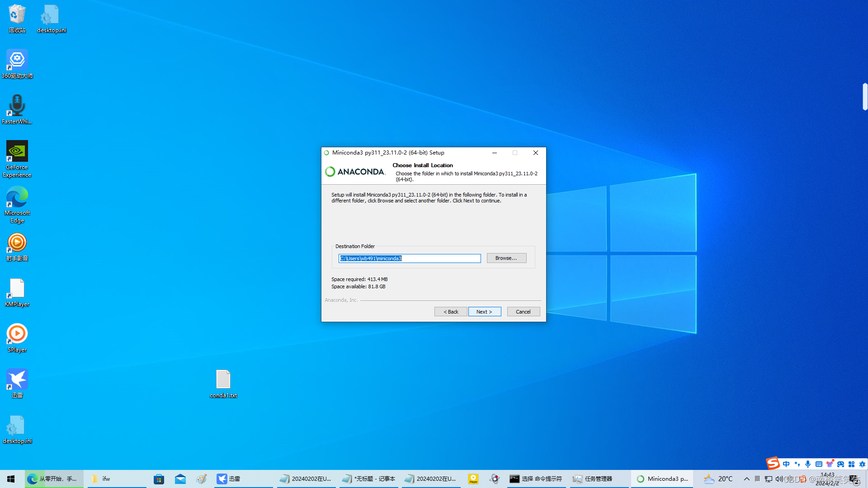Open the Sogou toolbox grid icon
This screenshot has height=488, width=868.
pos(851,464)
